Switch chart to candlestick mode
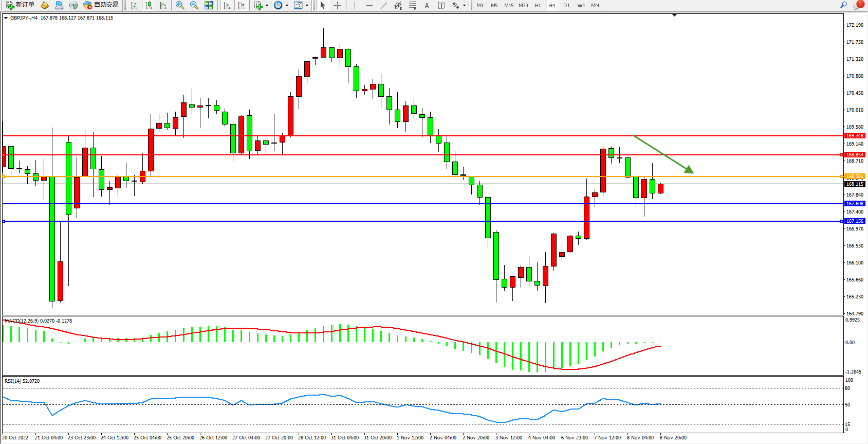Image resolution: width=868 pixels, height=444 pixels. click(149, 5)
